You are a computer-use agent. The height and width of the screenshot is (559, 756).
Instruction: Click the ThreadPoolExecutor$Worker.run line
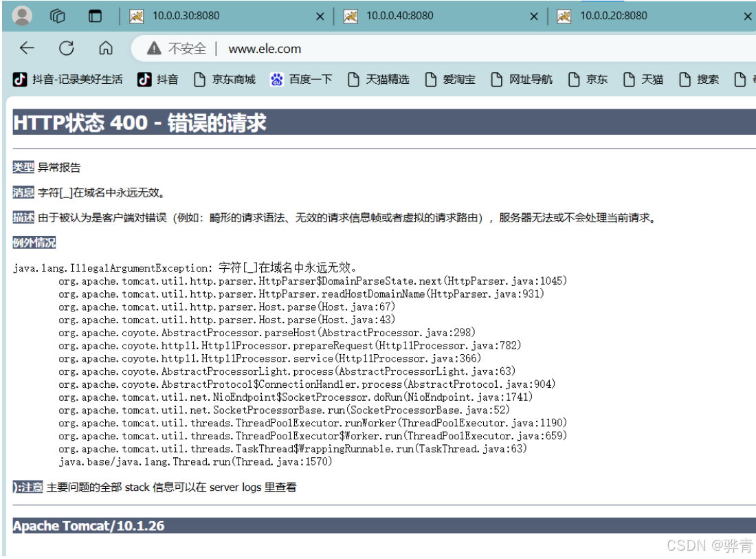313,436
